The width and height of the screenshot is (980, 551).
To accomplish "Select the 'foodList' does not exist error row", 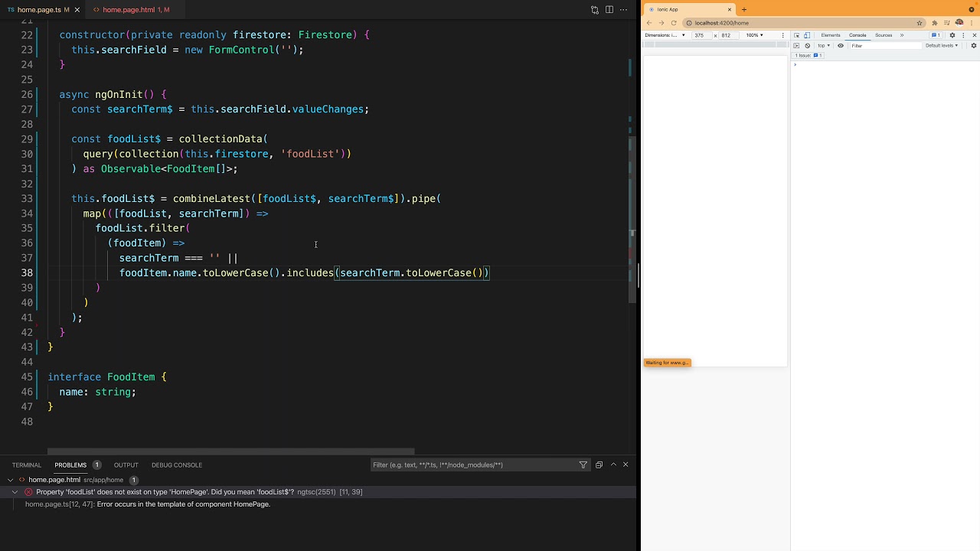I will click(x=318, y=492).
